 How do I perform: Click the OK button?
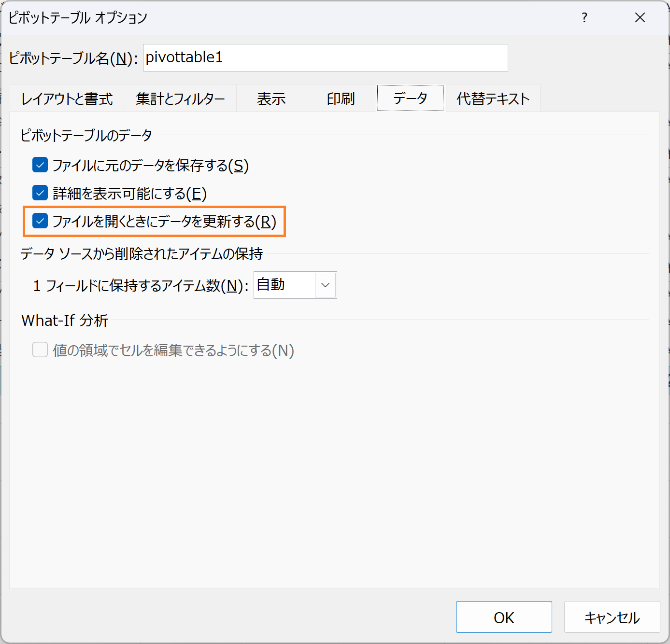pos(504,617)
